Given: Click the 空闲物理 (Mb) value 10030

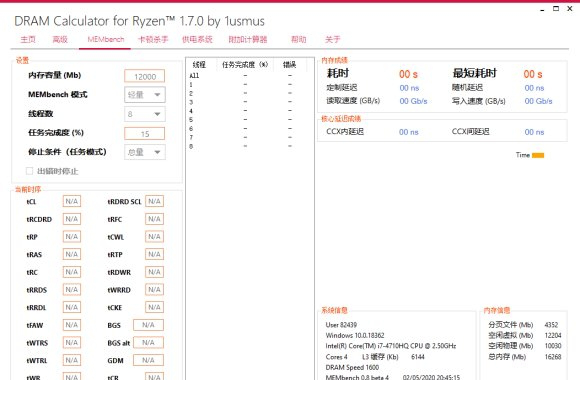Looking at the screenshot, I should [x=553, y=346].
